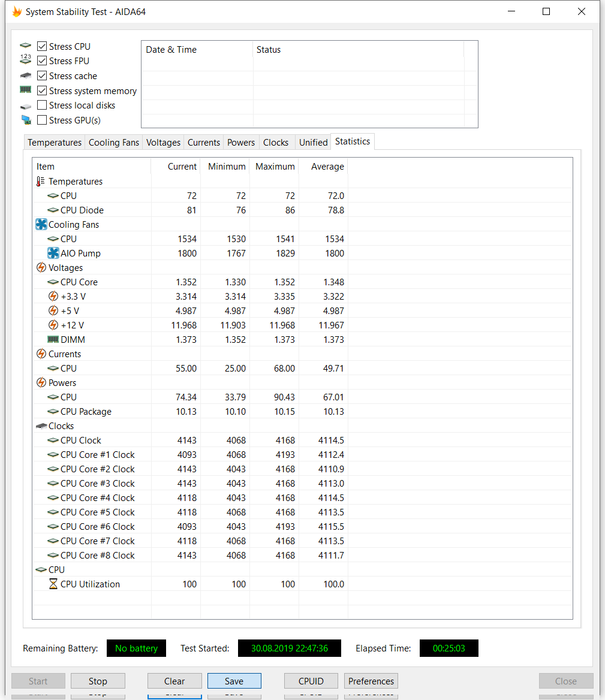This screenshot has height=700, width=605.
Task: Open the Powers tab
Action: pos(241,143)
